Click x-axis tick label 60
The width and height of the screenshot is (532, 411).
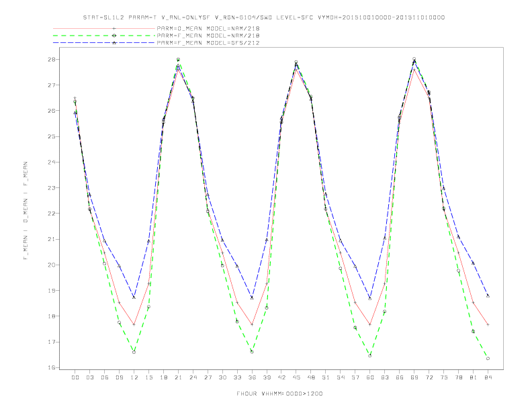click(x=370, y=377)
